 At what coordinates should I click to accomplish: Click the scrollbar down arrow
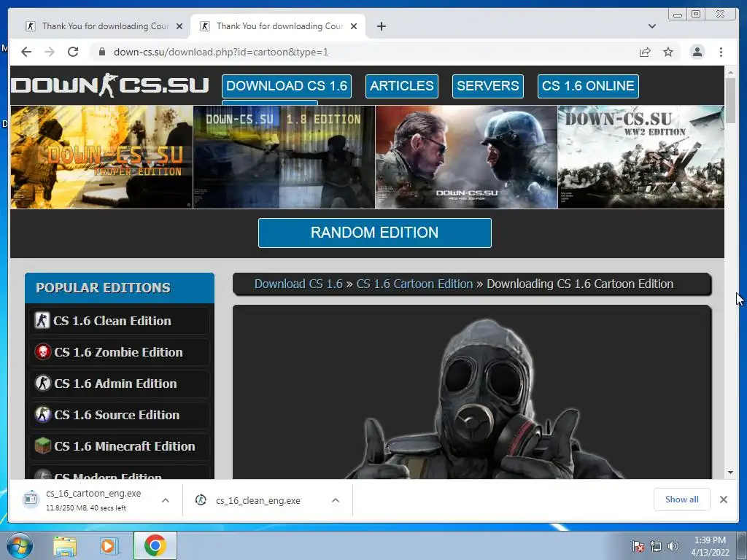pos(730,472)
